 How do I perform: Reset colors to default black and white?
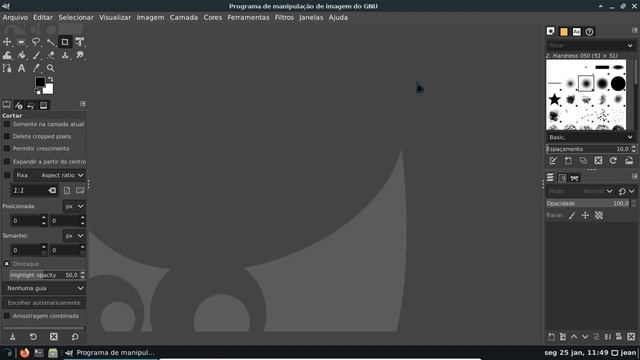tap(37, 91)
